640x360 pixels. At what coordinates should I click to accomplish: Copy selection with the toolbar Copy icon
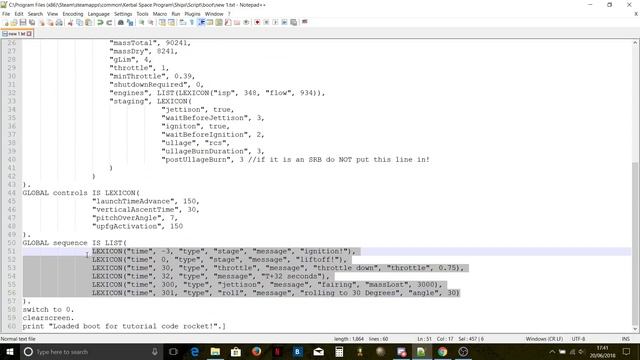click(x=80, y=22)
